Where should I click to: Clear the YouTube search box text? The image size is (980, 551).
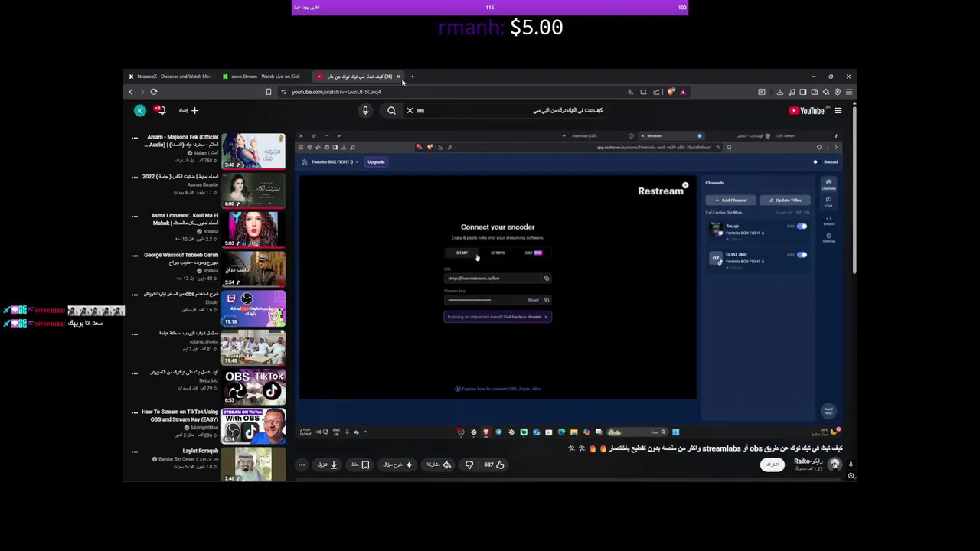[410, 110]
